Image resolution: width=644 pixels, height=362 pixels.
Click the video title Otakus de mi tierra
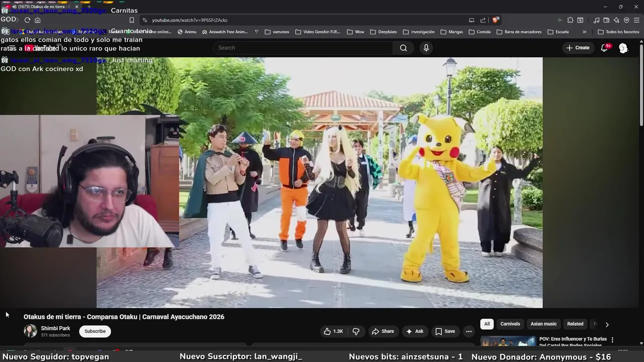(x=124, y=317)
